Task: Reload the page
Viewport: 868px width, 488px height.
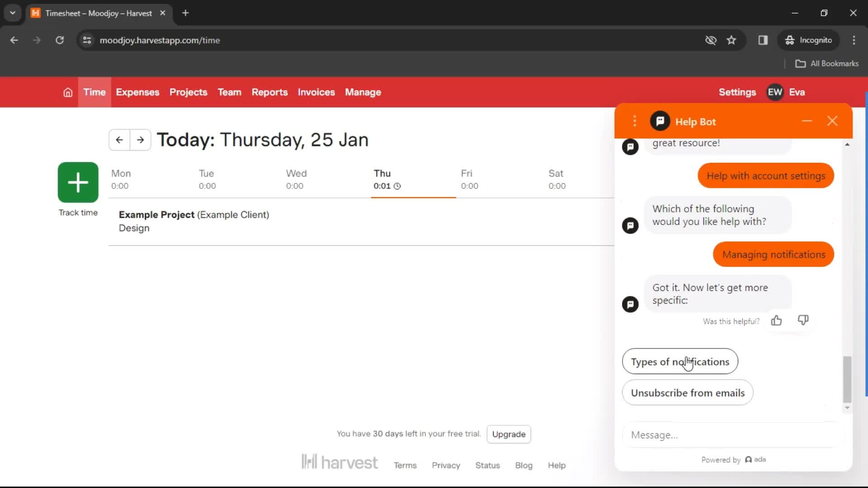Action: click(60, 40)
